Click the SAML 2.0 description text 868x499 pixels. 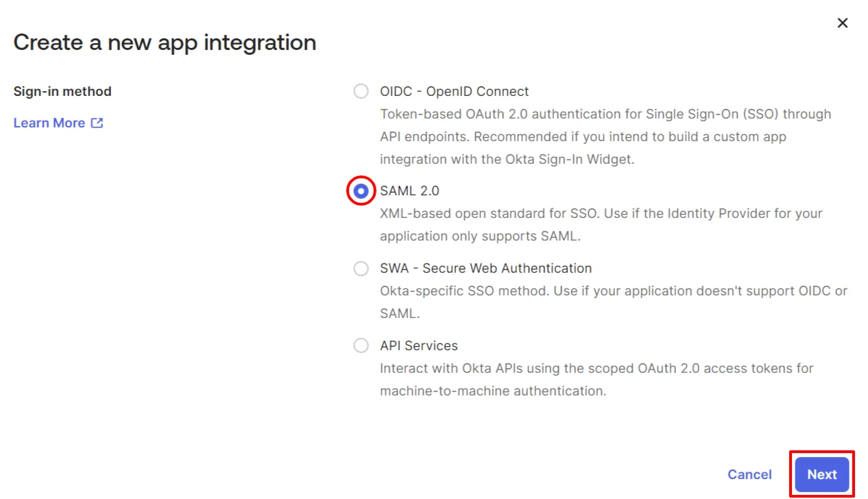tap(601, 224)
